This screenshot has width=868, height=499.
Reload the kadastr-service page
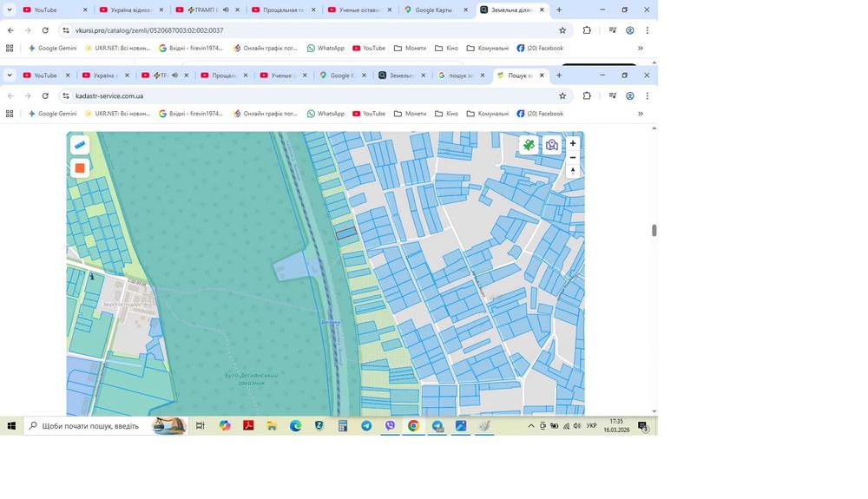point(45,95)
